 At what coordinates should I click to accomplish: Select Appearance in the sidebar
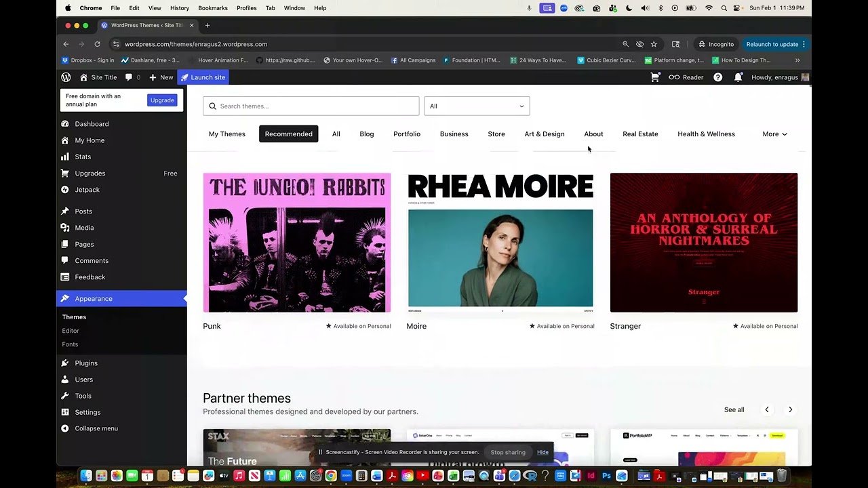click(121, 299)
